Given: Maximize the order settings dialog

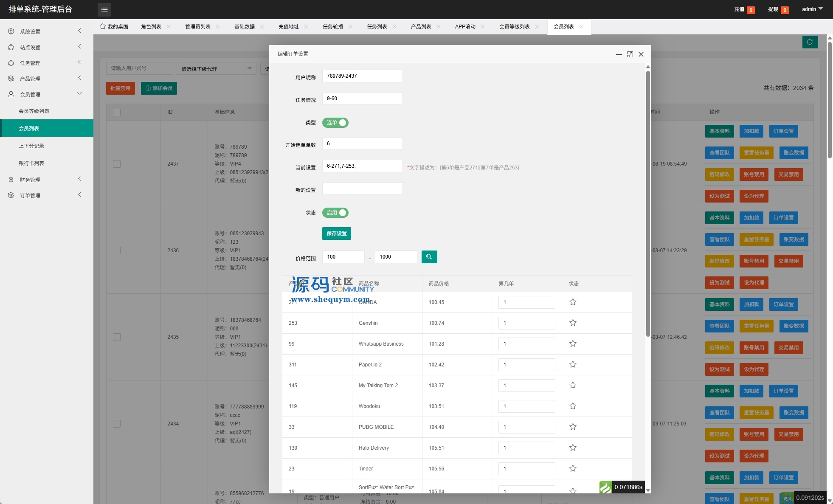Looking at the screenshot, I should click(x=630, y=54).
